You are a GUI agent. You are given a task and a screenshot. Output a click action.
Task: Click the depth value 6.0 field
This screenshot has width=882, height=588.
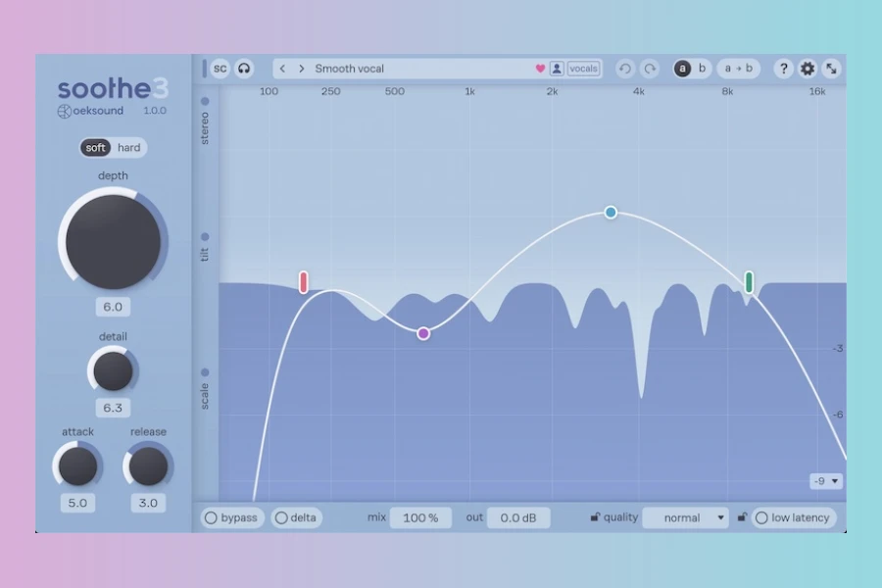pyautogui.click(x=113, y=307)
